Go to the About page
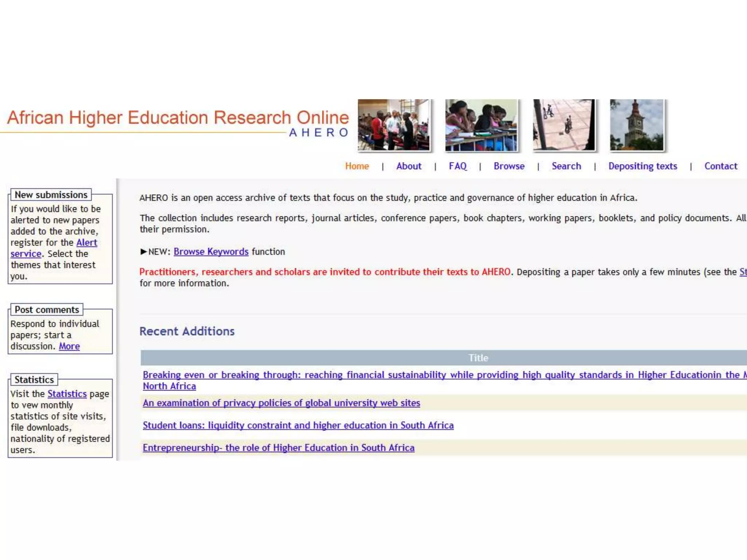The height and width of the screenshot is (560, 747). point(409,166)
